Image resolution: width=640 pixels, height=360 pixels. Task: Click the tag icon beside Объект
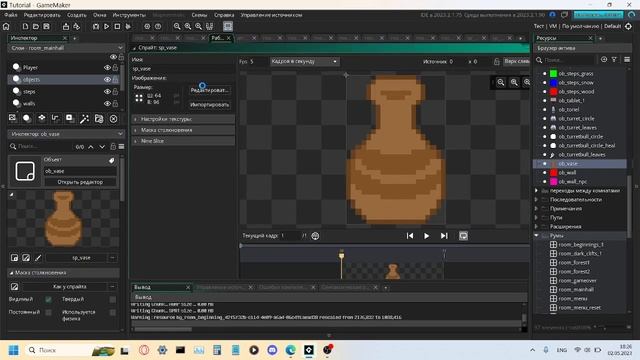point(111,161)
